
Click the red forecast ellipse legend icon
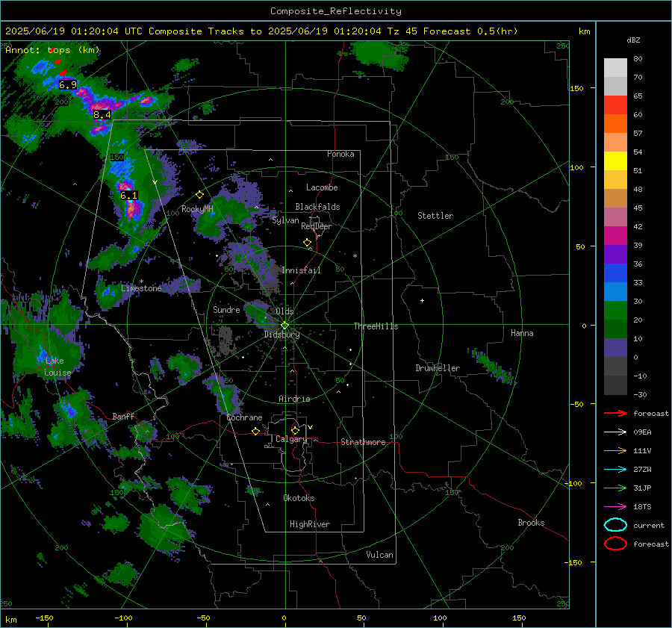[x=615, y=544]
